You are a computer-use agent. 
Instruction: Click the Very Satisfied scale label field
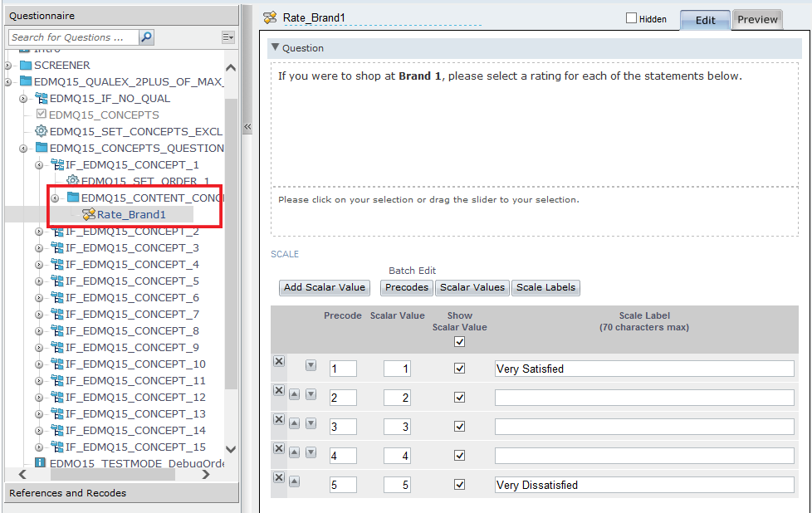[x=644, y=369]
